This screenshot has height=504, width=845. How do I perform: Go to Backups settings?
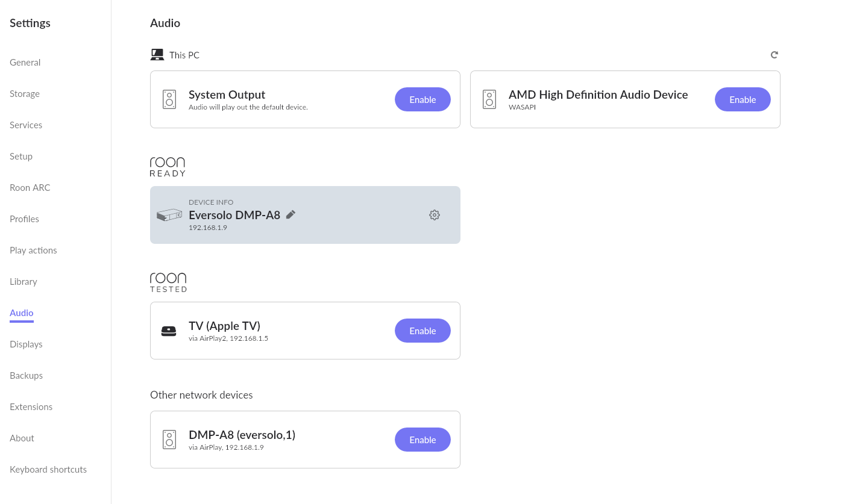click(x=26, y=376)
